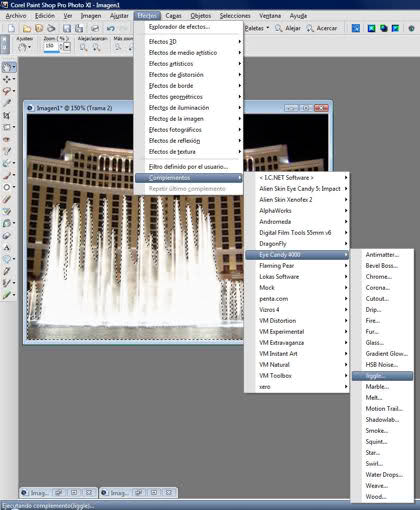Click the Acercar magnifier in the toolbar
Screen dimensions: 420x510
pyautogui.click(x=310, y=28)
